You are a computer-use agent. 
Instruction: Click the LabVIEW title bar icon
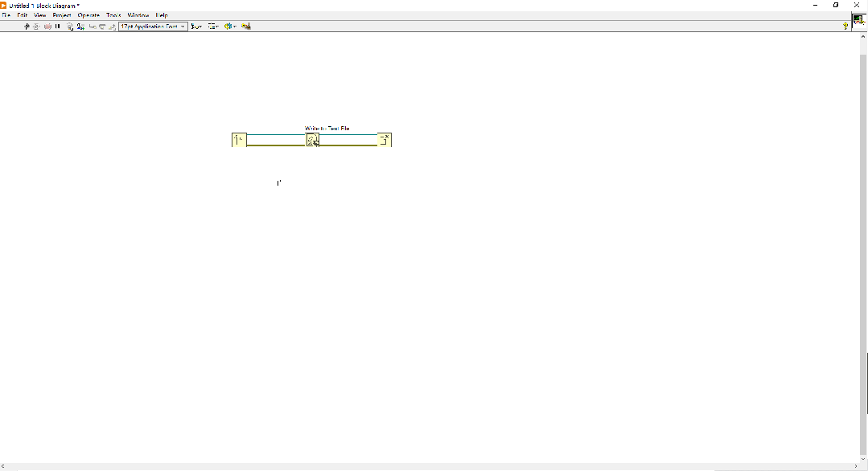click(3, 6)
